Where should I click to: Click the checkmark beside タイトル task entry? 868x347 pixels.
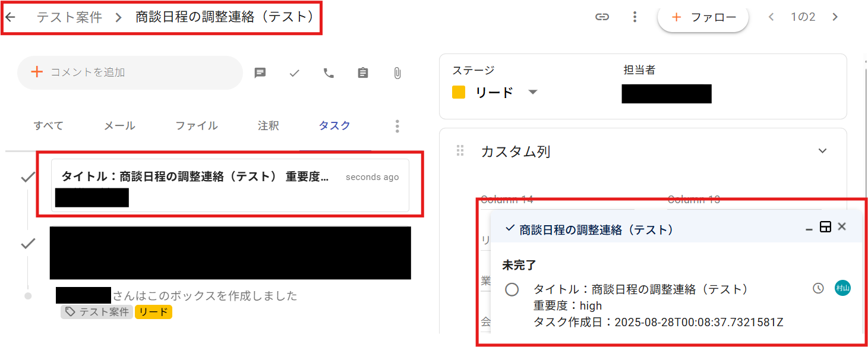pos(27,176)
